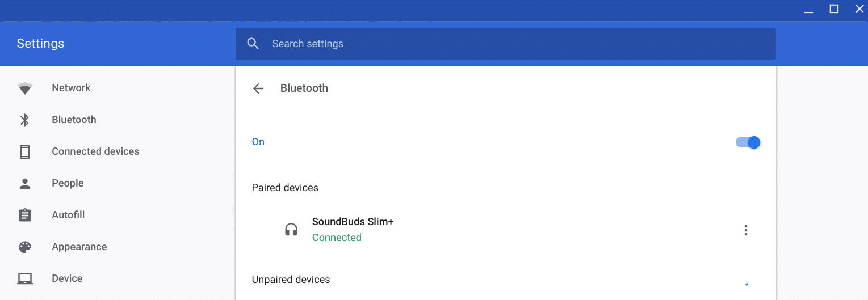Open the Autofill settings section
868x300 pixels.
point(68,215)
